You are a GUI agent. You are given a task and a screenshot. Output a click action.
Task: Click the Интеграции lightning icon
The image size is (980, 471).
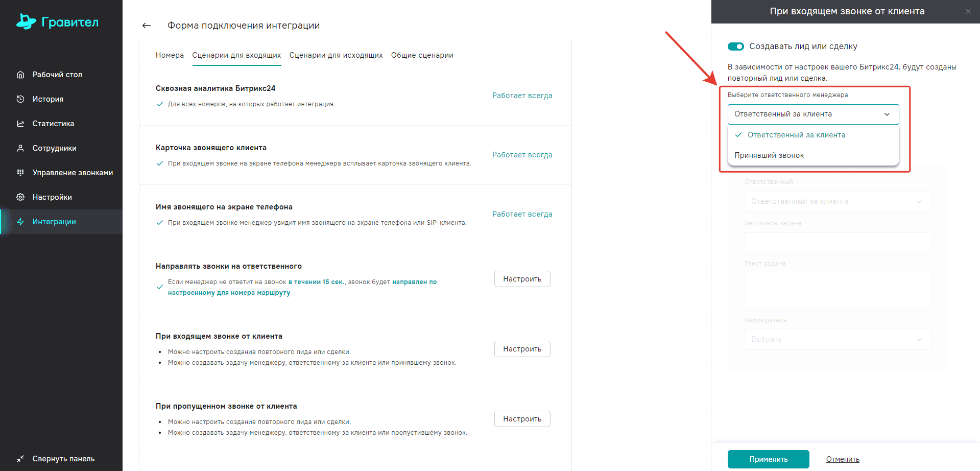pos(20,222)
